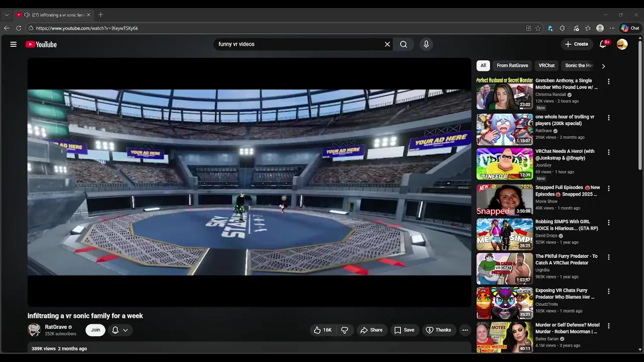Open the favorites list icon
Image resolution: width=644 pixels, height=362 pixels.
[x=588, y=28]
